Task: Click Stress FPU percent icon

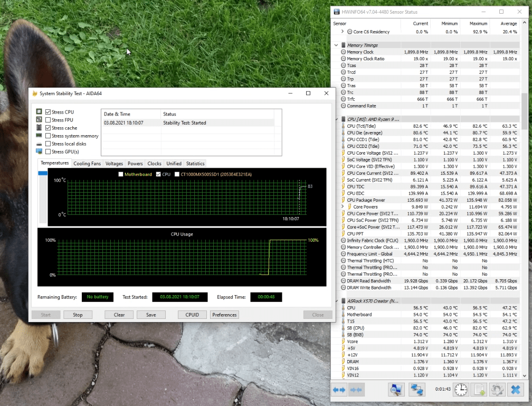Action: point(39,119)
